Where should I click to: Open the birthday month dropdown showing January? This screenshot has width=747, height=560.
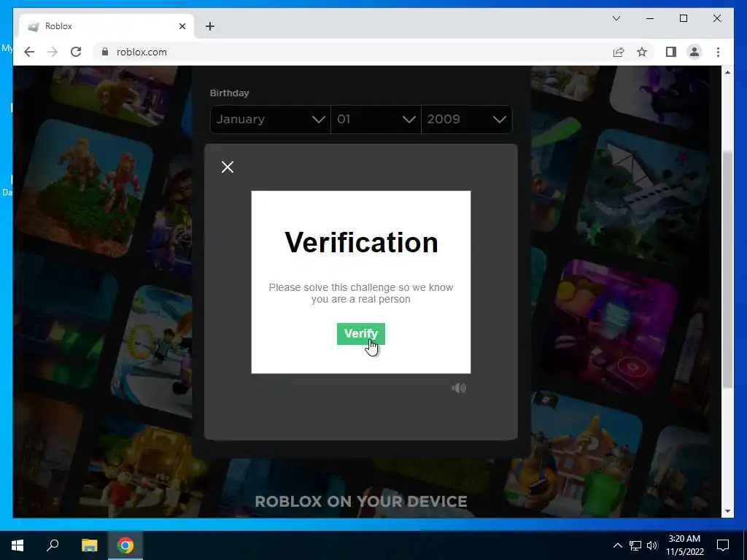click(270, 119)
